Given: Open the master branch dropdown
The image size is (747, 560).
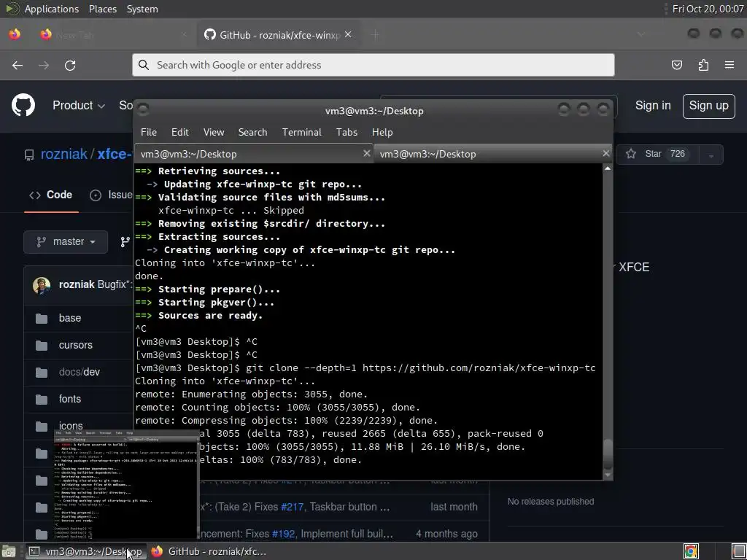Looking at the screenshot, I should [66, 242].
